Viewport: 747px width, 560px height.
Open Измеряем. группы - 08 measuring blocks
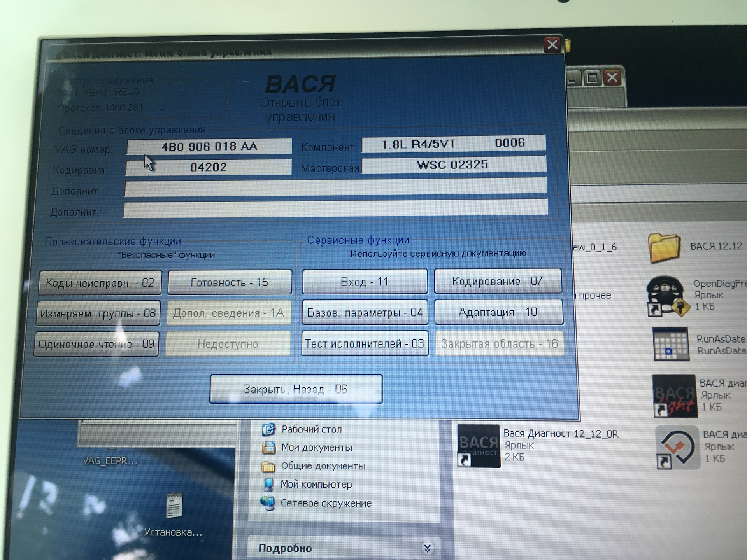click(x=98, y=313)
